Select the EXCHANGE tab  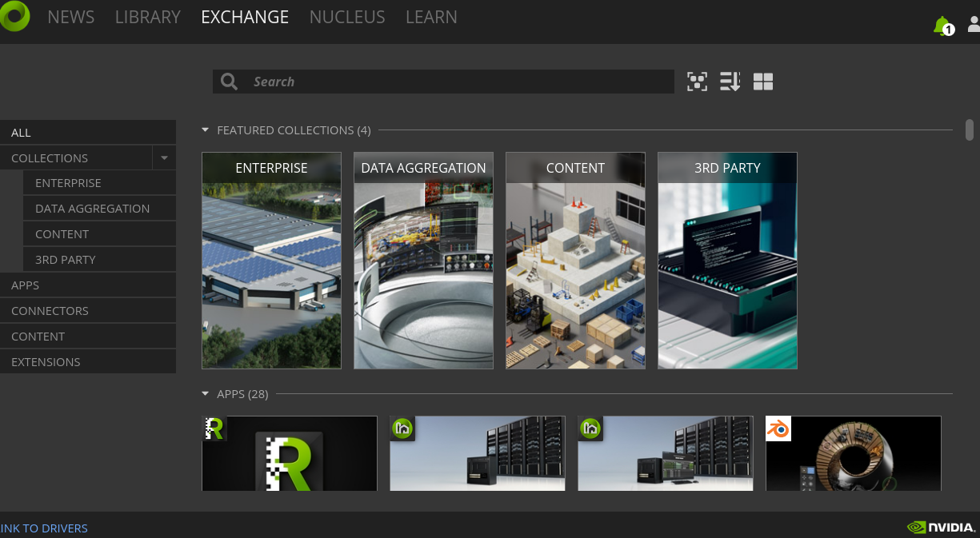[x=245, y=17]
